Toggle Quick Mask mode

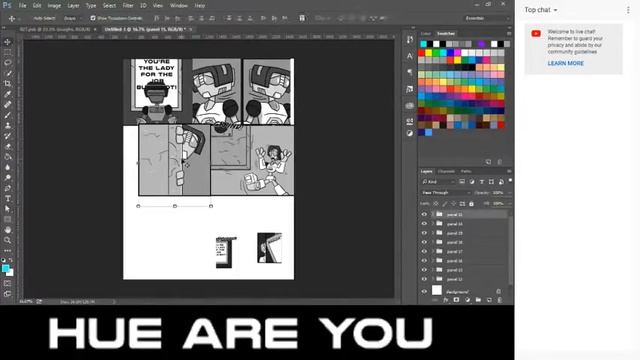7,283
